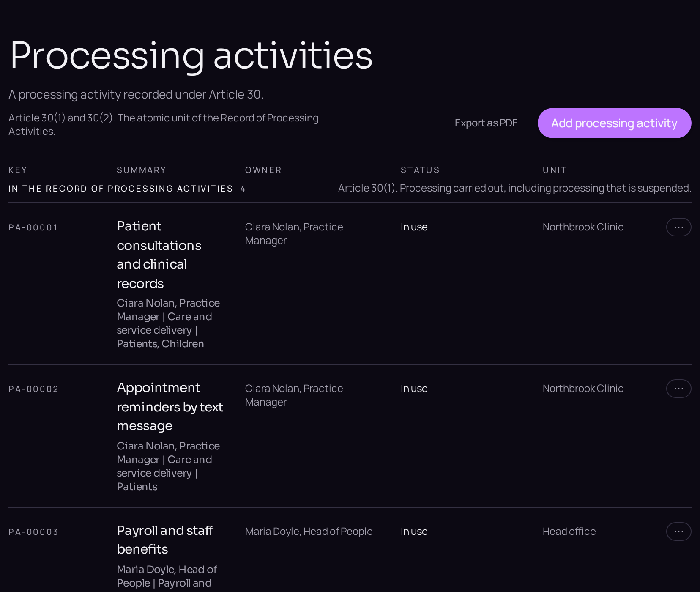Open Patient consultations and clinical records

click(x=159, y=255)
